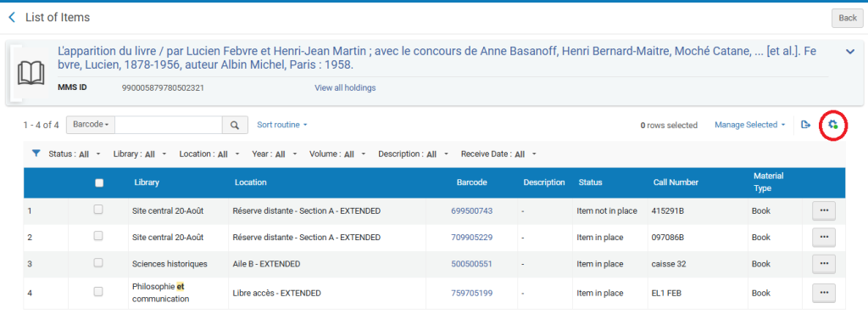Click the filter funnel icon
868x314 pixels.
point(36,154)
